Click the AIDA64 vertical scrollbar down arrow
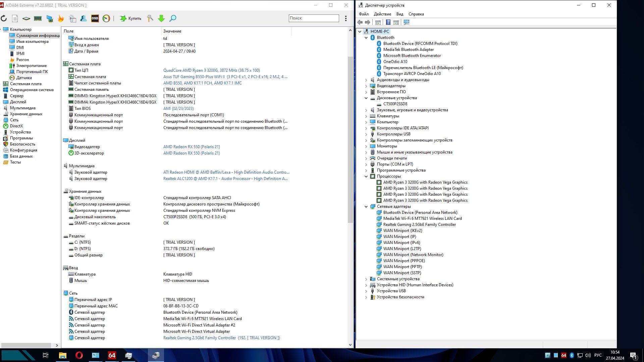The image size is (644, 362). click(x=350, y=345)
